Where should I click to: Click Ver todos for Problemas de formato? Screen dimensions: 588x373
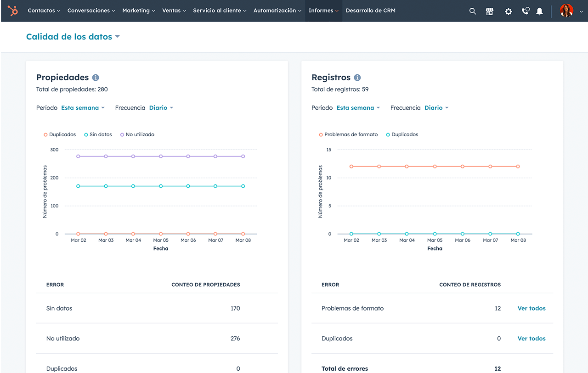531,308
